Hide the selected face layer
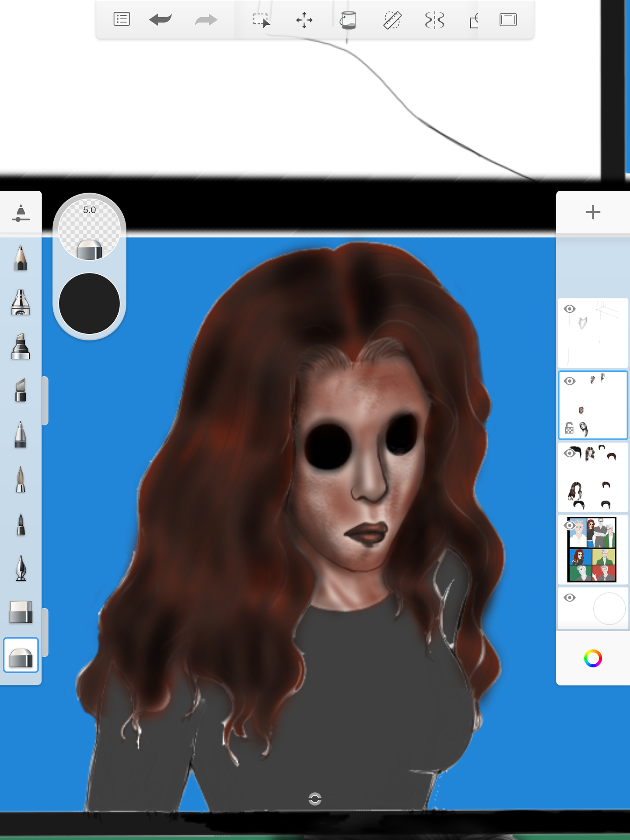Viewport: 630px width, 840px height. pos(569,381)
